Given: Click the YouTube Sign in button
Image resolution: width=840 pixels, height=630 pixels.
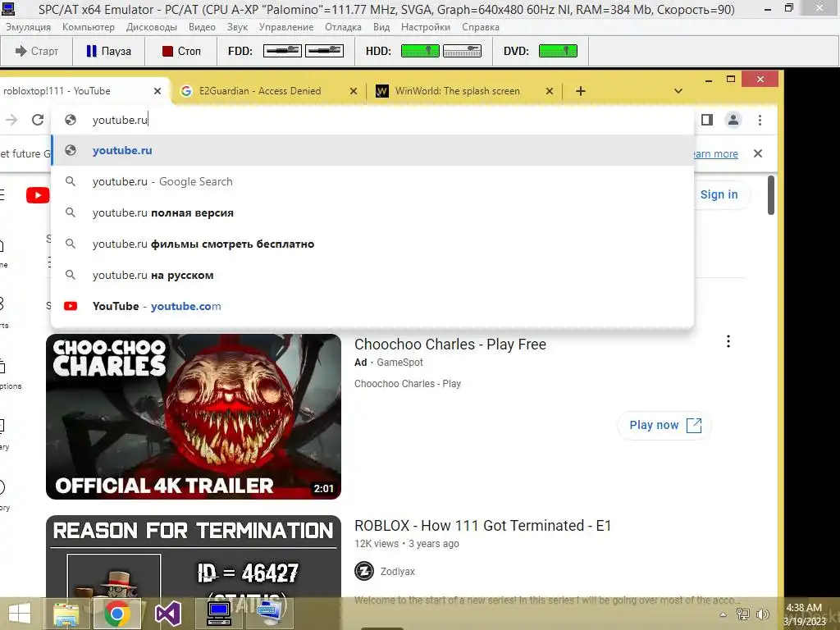Looking at the screenshot, I should coord(719,194).
